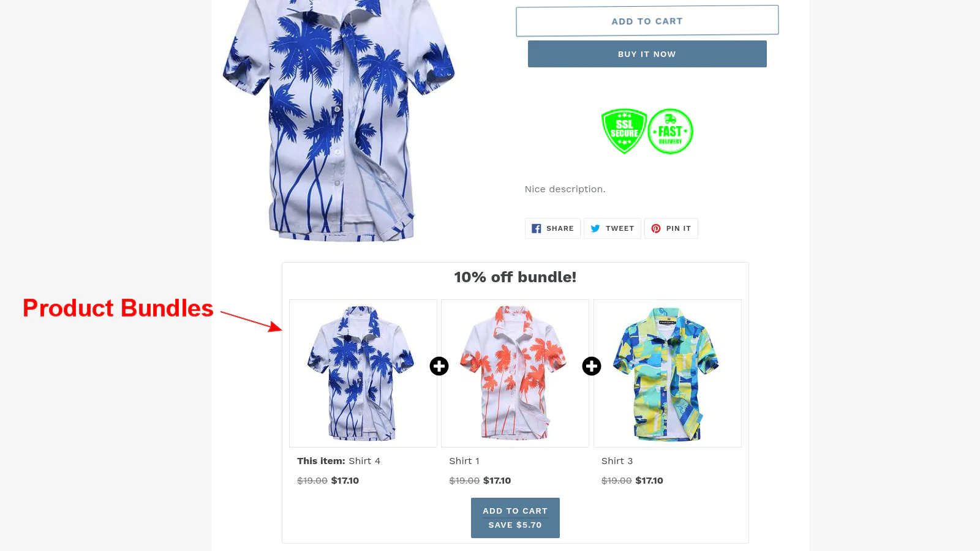Click the Pinterest icon
The image size is (980, 551).
(x=656, y=228)
